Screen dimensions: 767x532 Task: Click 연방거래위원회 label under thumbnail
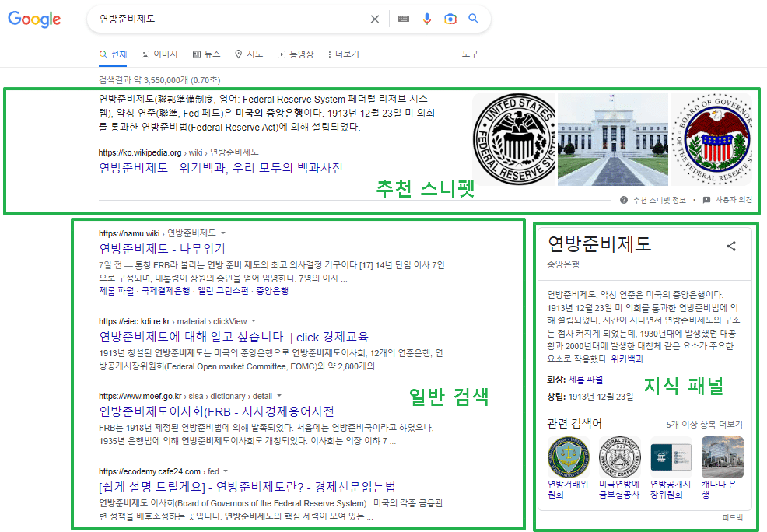coord(568,489)
